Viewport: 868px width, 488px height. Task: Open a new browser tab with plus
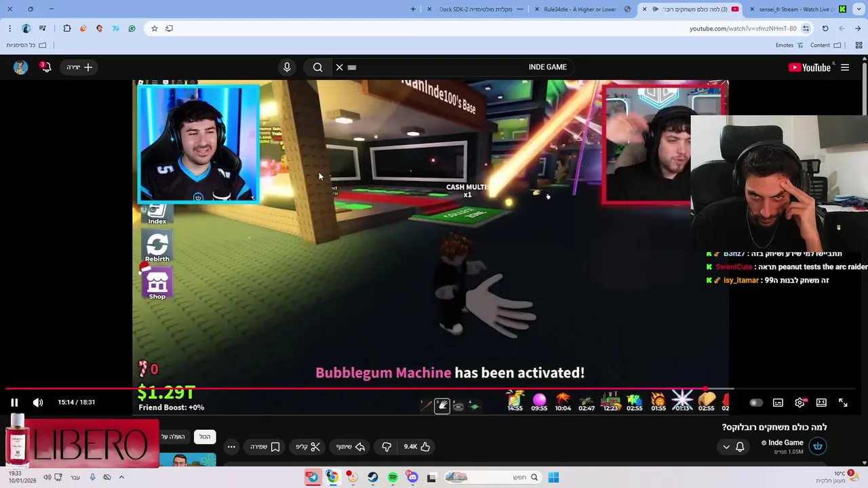pos(413,9)
